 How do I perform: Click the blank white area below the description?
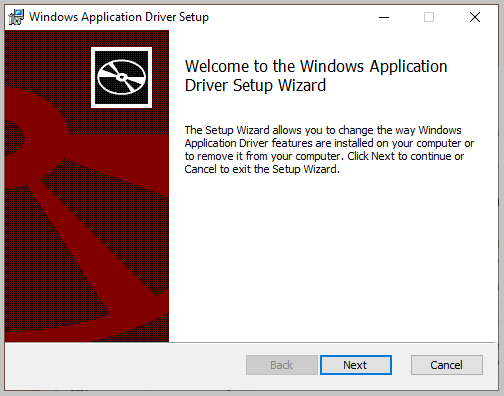point(333,260)
